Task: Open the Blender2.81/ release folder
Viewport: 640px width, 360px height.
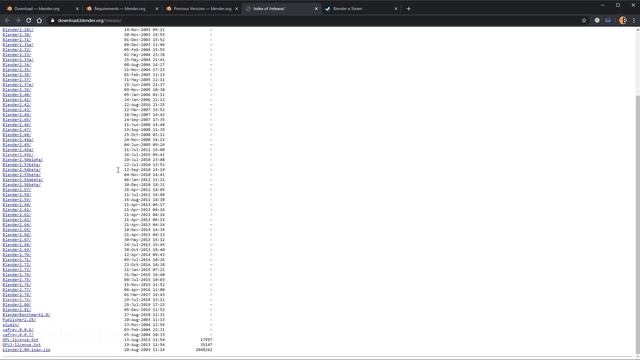Action: (17, 310)
